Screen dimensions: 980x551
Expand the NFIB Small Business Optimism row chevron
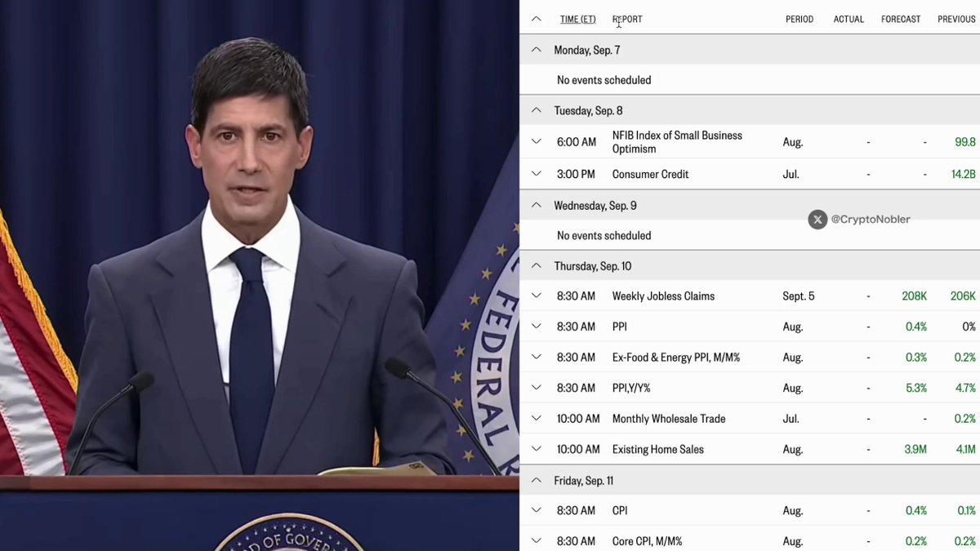536,141
